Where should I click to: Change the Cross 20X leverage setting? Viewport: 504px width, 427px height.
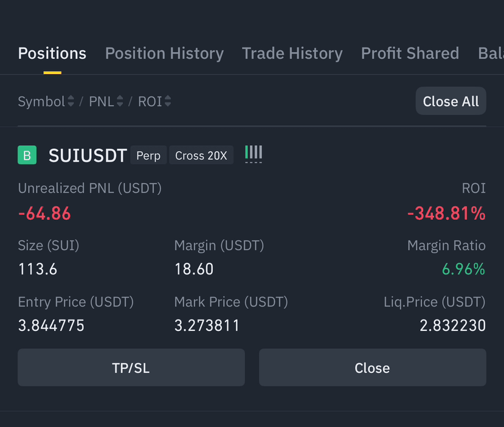pos(201,155)
